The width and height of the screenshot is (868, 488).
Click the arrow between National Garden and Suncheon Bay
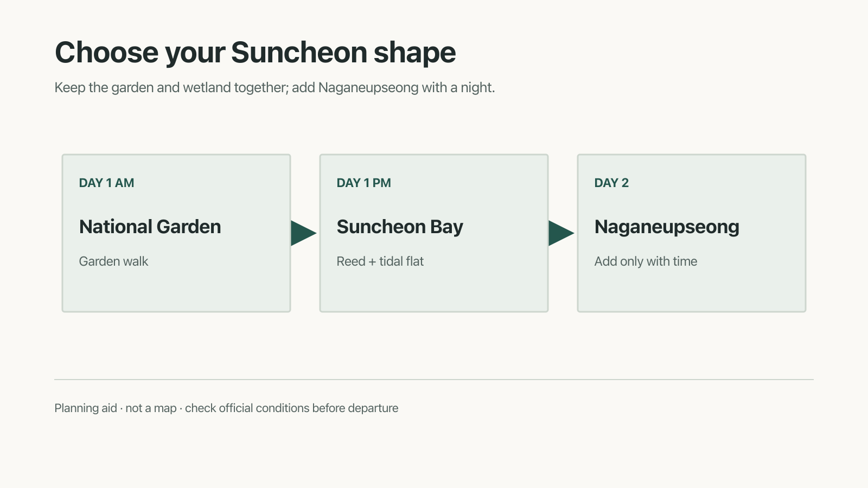(303, 233)
